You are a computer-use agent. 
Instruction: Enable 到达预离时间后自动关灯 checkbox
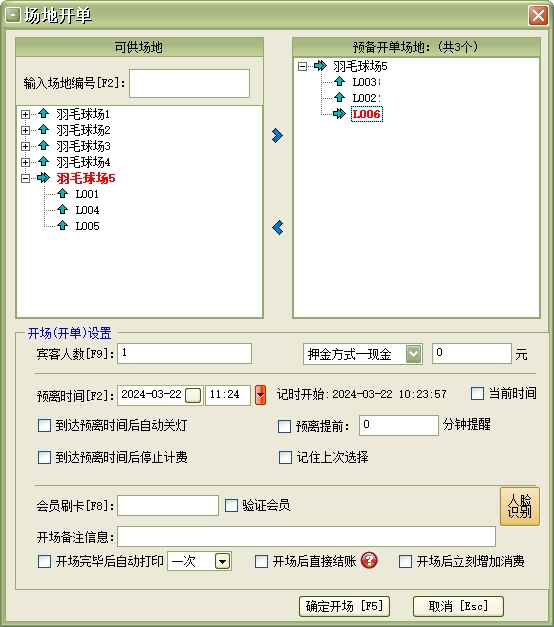point(44,425)
